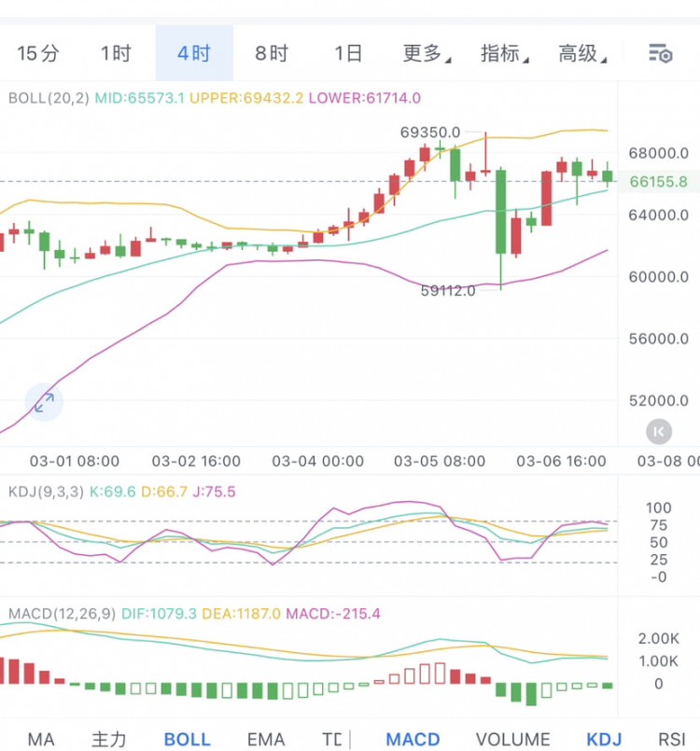Screen dimensions: 700x751
Task: Click the current price tag 66155.8
Action: click(658, 182)
